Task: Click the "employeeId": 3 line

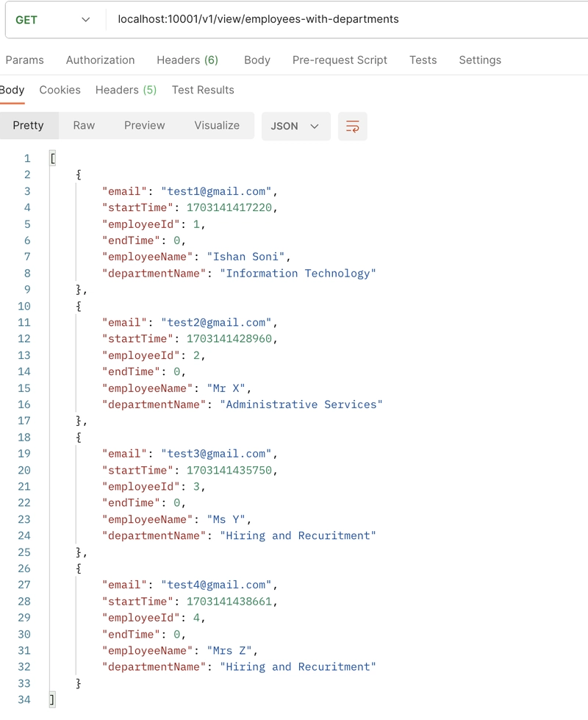Action: [154, 487]
